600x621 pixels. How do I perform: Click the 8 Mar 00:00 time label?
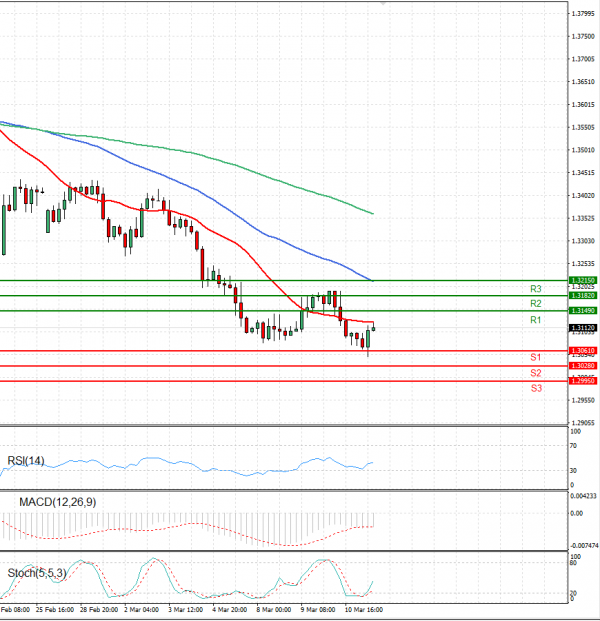[274, 610]
